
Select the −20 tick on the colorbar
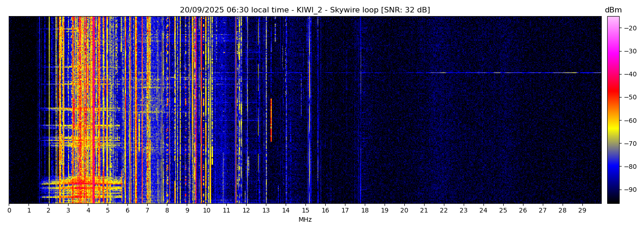point(628,28)
